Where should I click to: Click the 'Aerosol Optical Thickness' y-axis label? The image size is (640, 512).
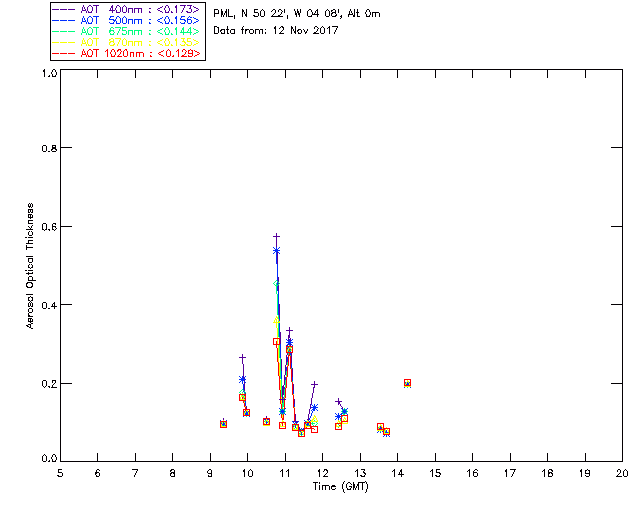(30, 266)
